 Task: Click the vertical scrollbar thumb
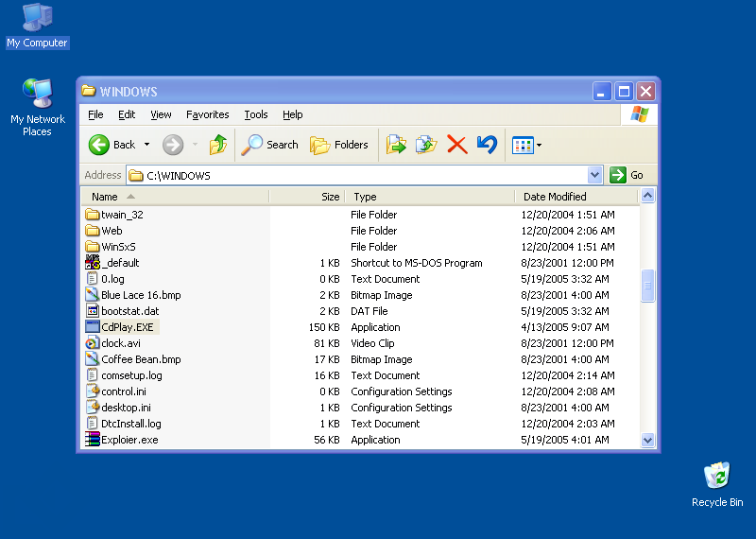[x=647, y=286]
